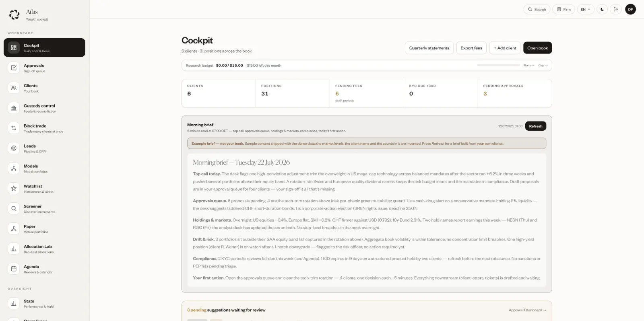Open Leads using its target icon
Image resolution: width=644 pixels, height=321 pixels.
point(14,148)
